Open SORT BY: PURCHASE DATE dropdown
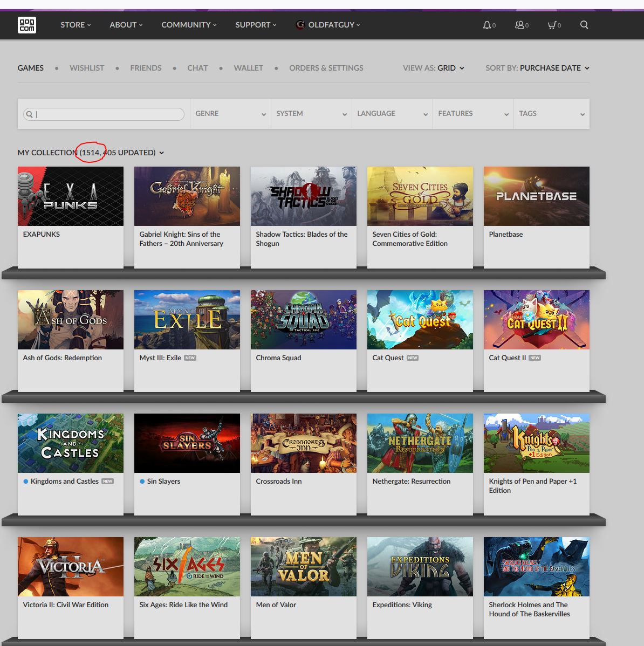Image resolution: width=644 pixels, height=646 pixels. point(537,68)
